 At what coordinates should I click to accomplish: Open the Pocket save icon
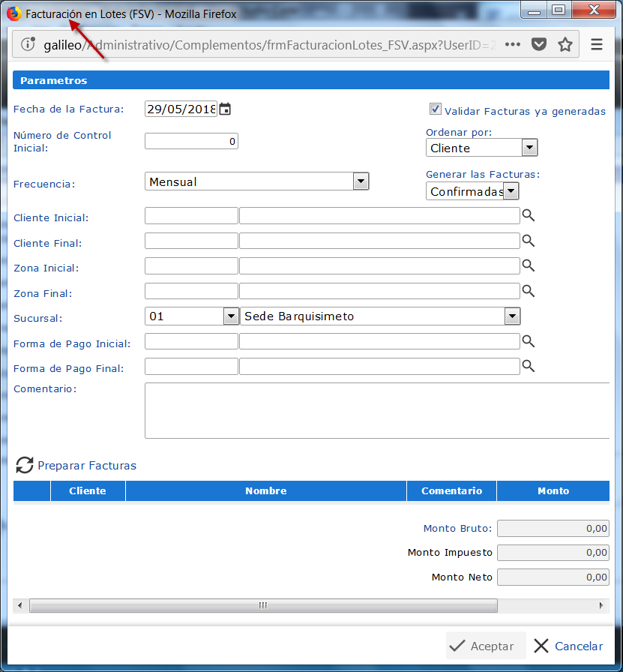pos(539,44)
